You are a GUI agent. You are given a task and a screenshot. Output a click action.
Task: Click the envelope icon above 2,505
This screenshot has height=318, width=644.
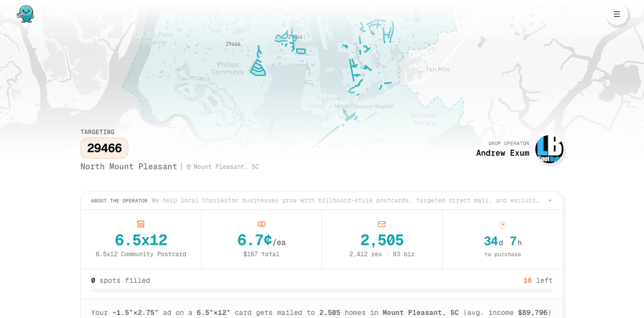click(x=382, y=224)
